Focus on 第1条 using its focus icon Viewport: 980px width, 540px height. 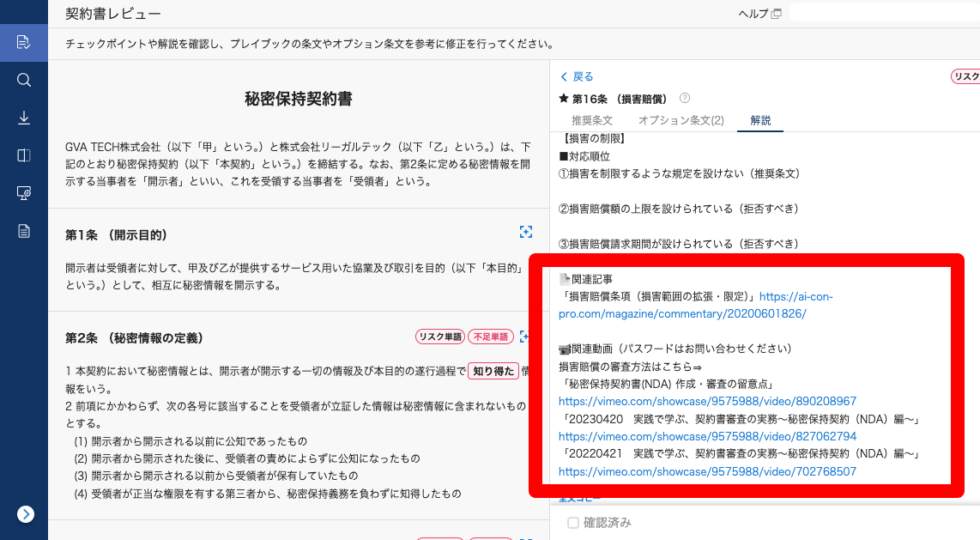point(526,232)
